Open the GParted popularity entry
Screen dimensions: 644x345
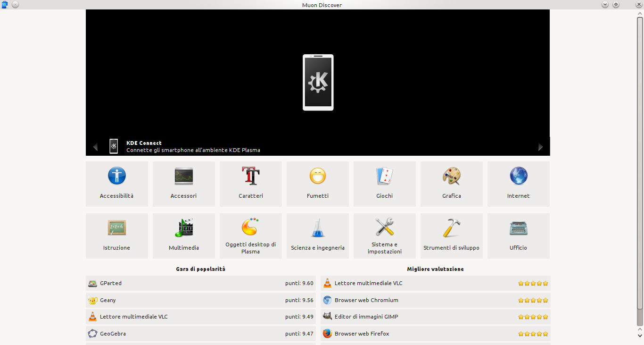[x=201, y=283]
